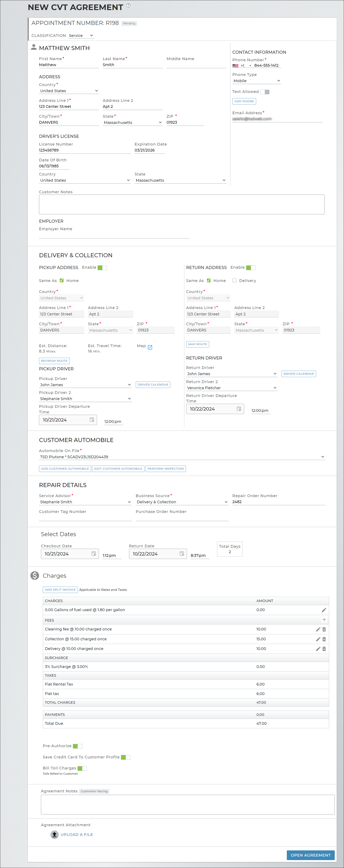Expand the Phone Type dropdown
The height and width of the screenshot is (868, 344).
click(x=257, y=81)
